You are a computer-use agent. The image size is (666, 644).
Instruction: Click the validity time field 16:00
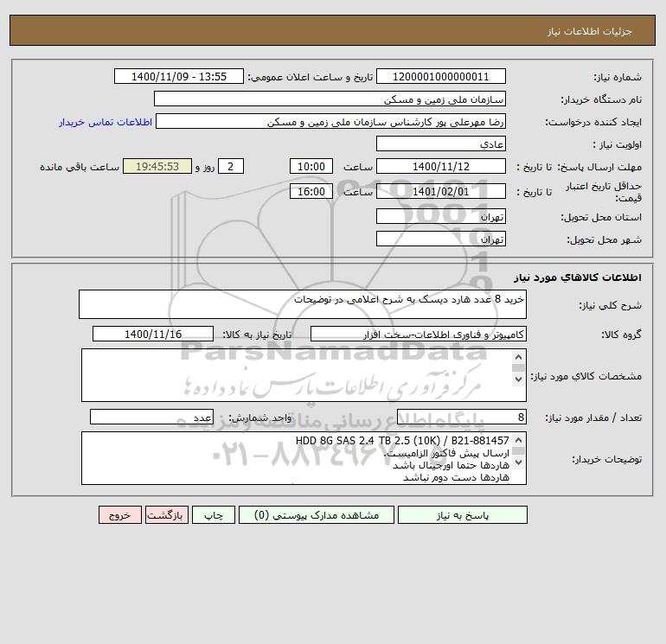tap(311, 191)
